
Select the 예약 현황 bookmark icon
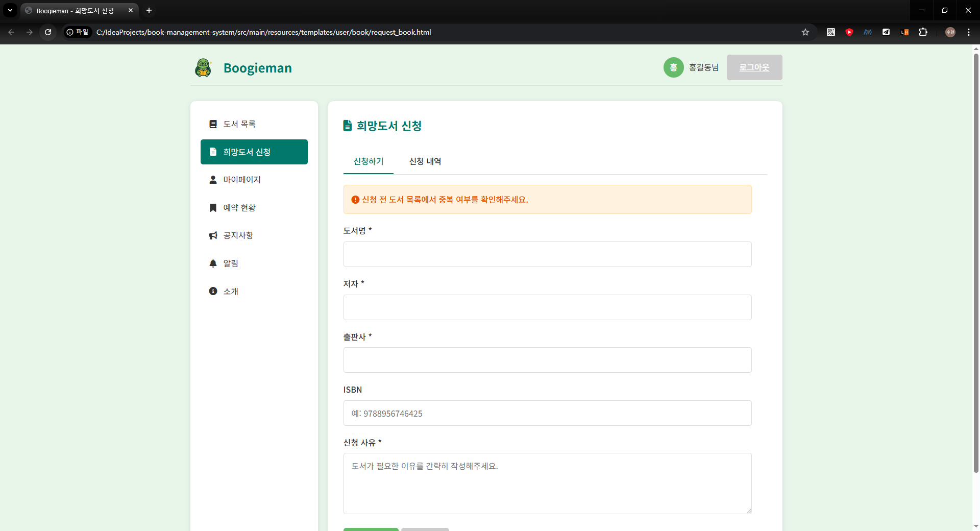(213, 207)
